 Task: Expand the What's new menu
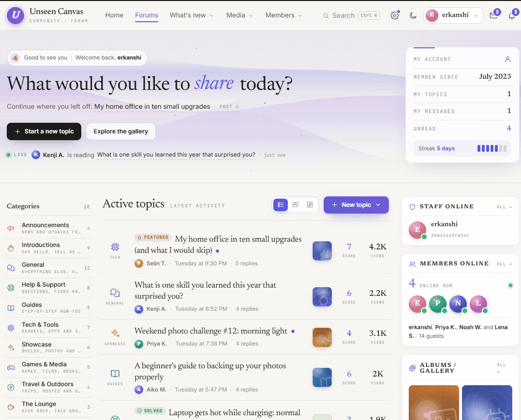coord(192,15)
